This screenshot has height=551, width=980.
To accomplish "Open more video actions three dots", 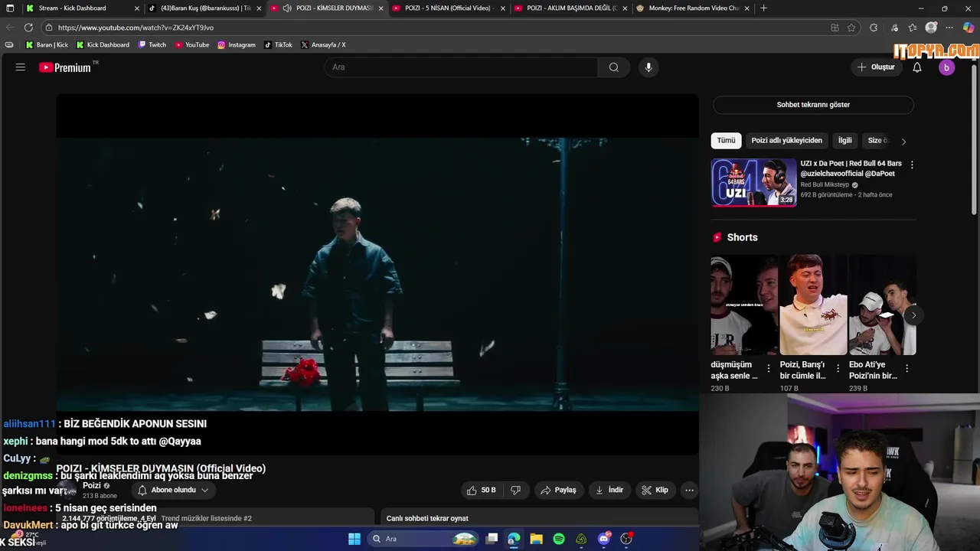I will point(689,491).
